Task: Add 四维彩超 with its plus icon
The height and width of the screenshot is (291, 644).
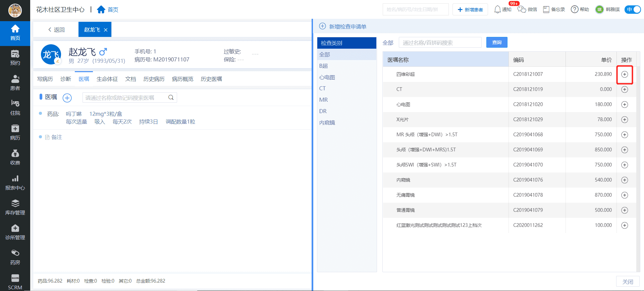Action: tap(625, 74)
